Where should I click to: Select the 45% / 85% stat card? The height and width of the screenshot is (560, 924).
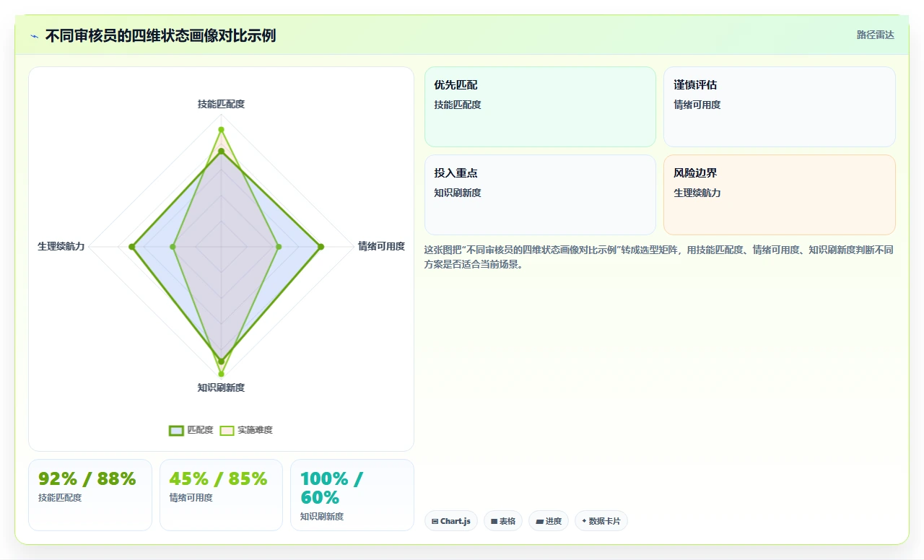(x=221, y=495)
